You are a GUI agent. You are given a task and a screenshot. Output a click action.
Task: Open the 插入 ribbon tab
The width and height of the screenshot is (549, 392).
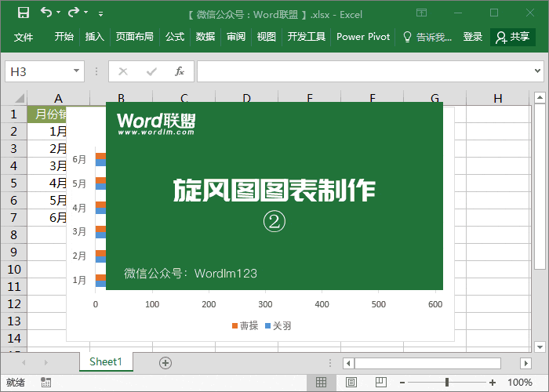pyautogui.click(x=94, y=37)
